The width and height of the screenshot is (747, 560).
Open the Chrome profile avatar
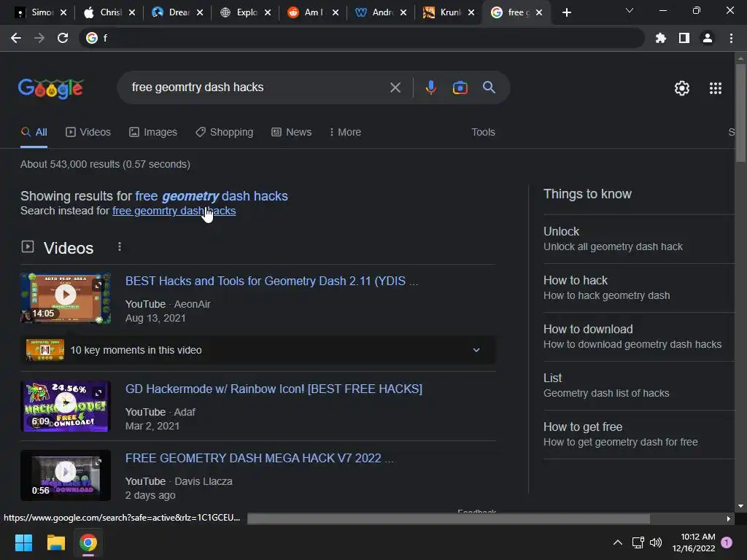click(x=708, y=38)
